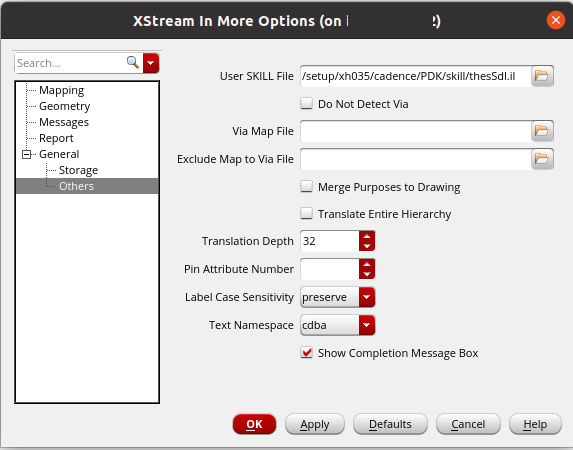Enable Translate Entire Hierarchy checkbox

[306, 213]
